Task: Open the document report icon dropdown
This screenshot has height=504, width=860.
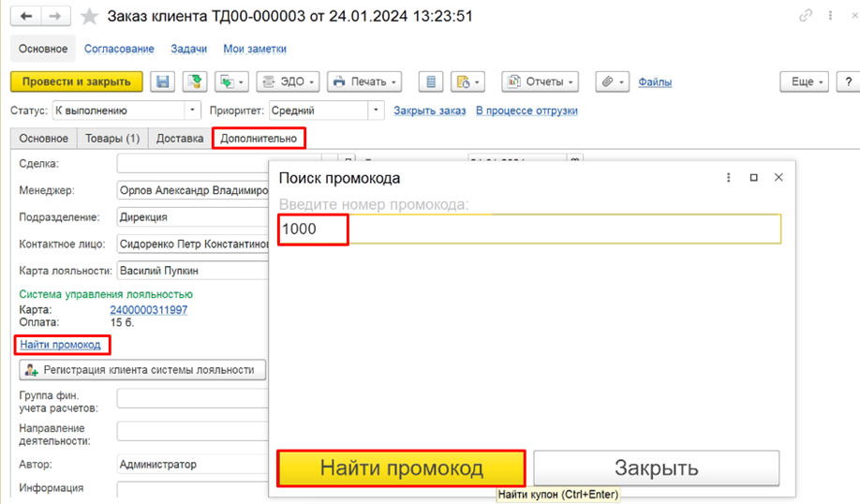Action: pyautogui.click(x=467, y=82)
